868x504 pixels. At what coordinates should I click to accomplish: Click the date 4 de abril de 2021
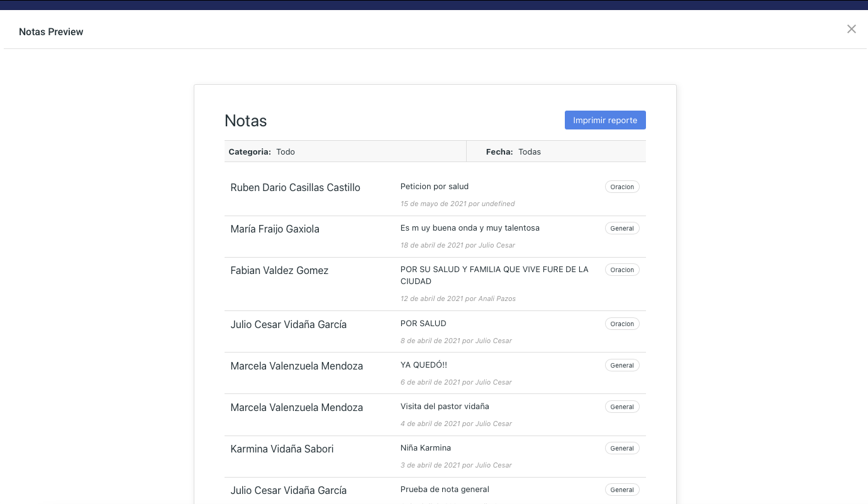click(456, 424)
